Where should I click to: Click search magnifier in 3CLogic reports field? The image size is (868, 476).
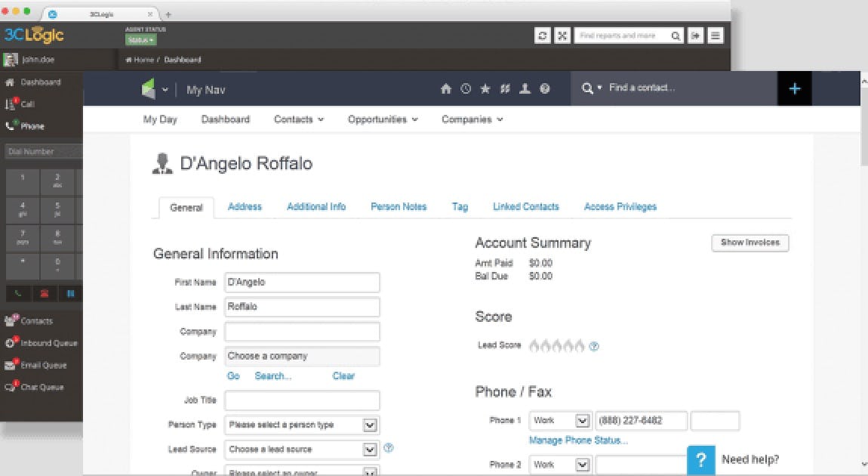click(676, 36)
